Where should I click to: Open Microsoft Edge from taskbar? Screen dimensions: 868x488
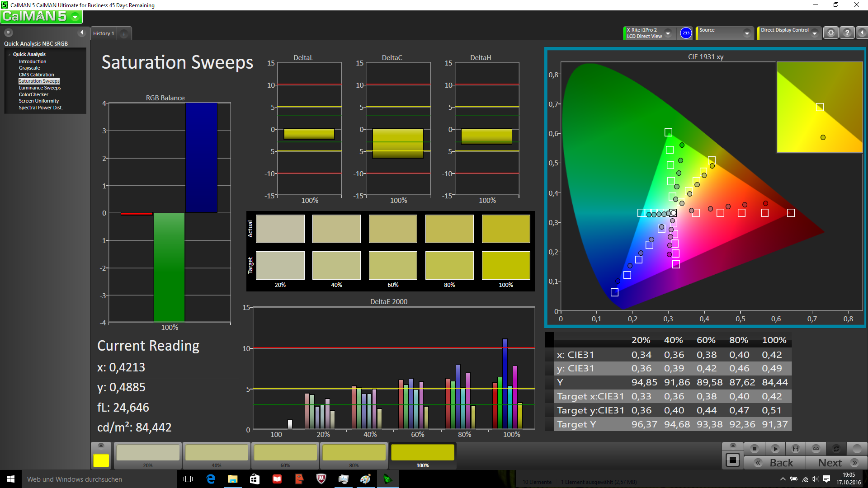(211, 479)
